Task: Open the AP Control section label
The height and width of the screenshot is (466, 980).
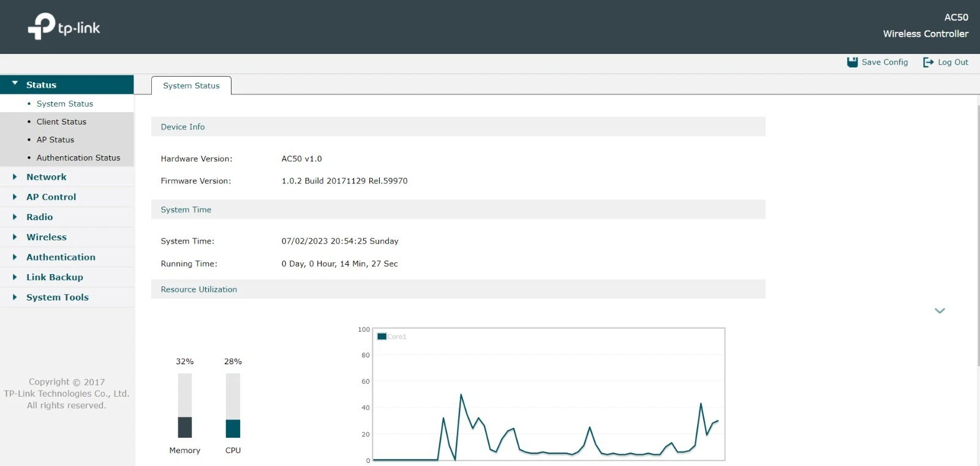Action: (x=51, y=197)
